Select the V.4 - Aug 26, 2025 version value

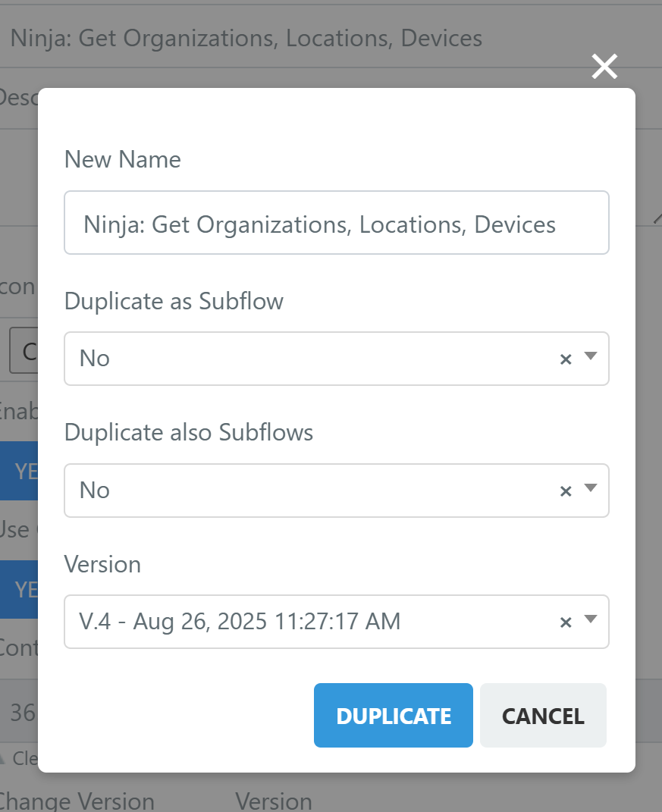[240, 622]
